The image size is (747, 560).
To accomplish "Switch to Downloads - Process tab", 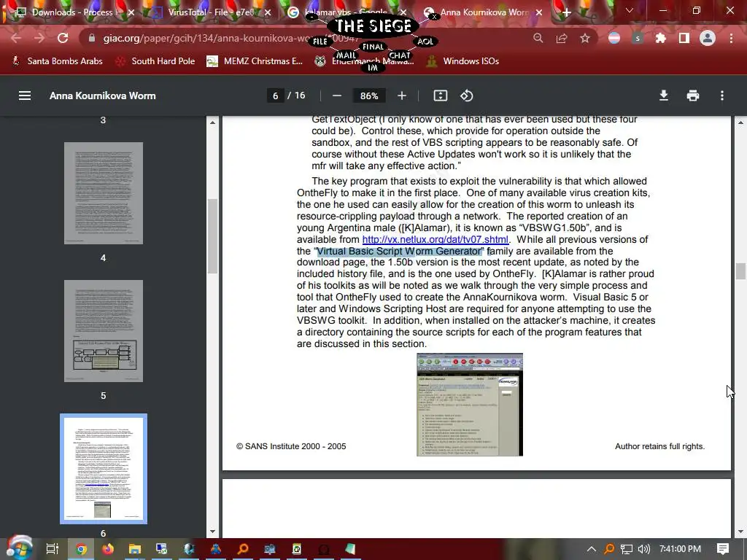I will (x=71, y=12).
